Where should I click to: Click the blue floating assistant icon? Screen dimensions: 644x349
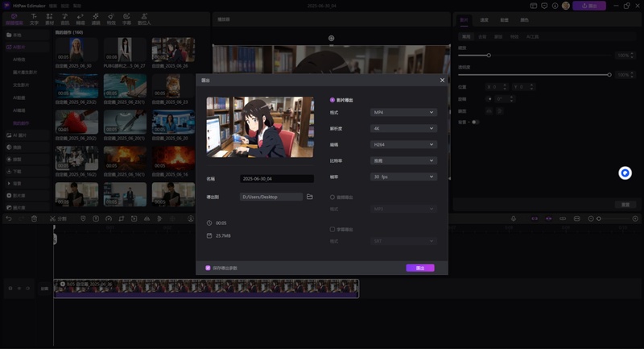625,173
